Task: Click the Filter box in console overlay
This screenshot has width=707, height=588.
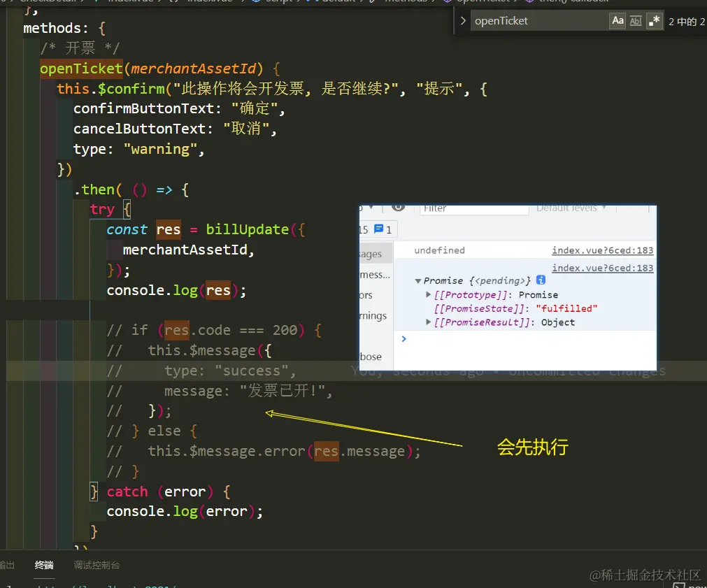Action: [x=474, y=209]
